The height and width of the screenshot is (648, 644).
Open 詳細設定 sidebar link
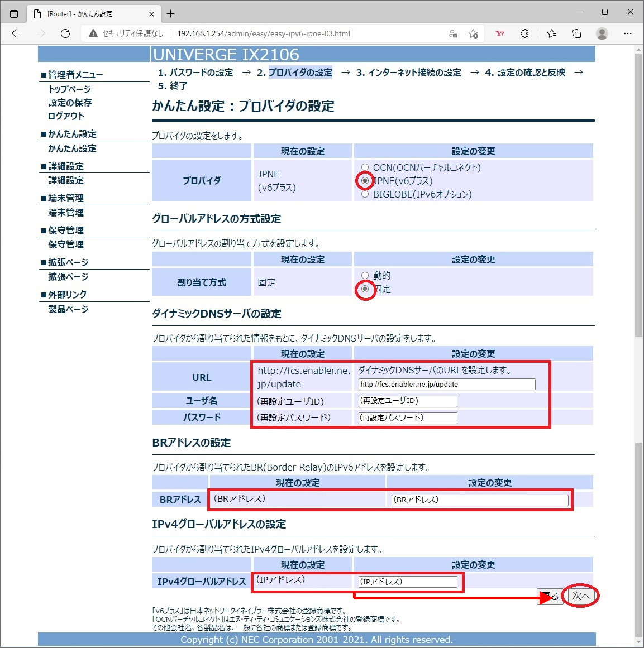point(66,180)
